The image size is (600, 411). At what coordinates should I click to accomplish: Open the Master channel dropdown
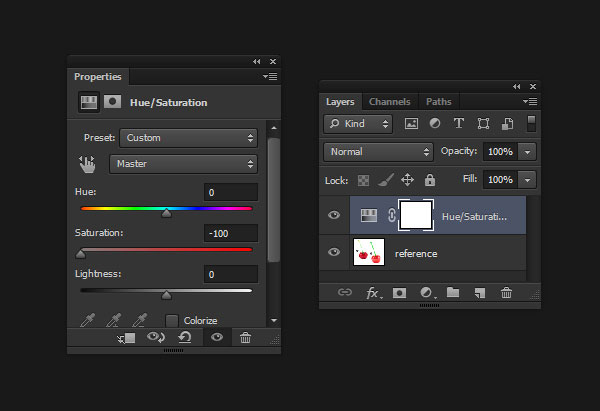click(183, 164)
